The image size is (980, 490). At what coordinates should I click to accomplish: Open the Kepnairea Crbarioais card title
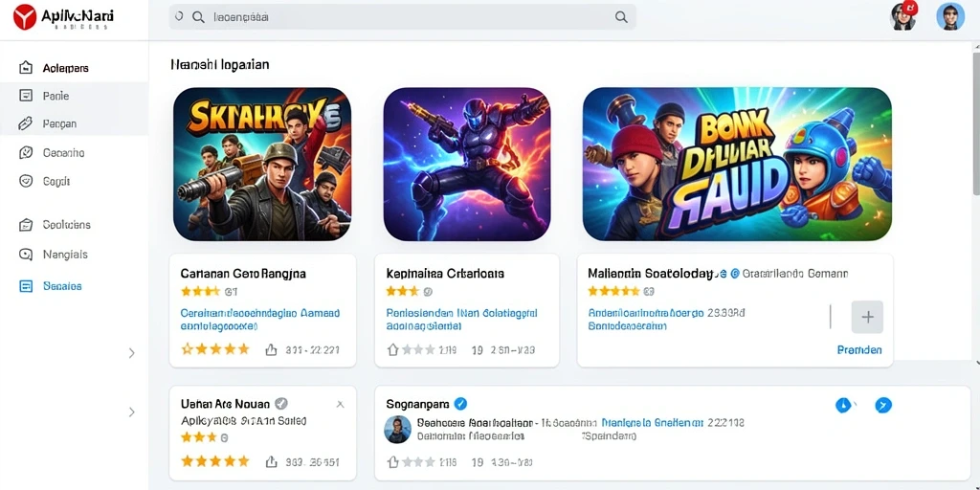(445, 273)
